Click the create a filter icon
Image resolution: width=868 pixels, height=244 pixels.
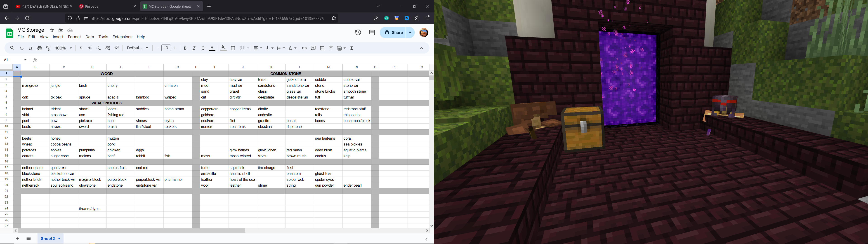point(331,49)
